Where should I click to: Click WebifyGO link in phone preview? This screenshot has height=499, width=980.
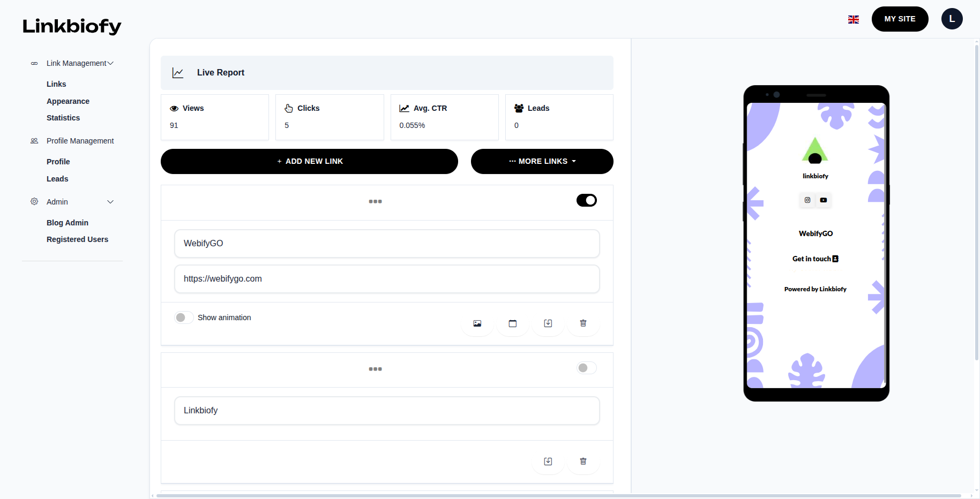(816, 233)
